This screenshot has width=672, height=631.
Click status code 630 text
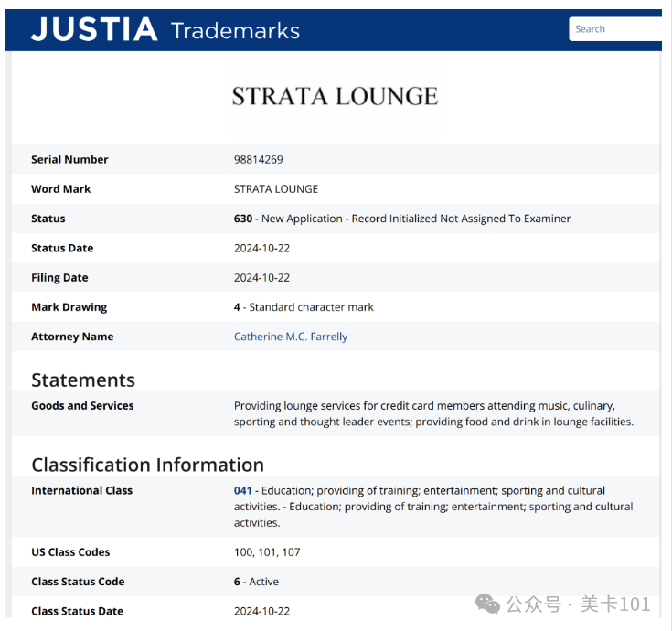point(243,219)
